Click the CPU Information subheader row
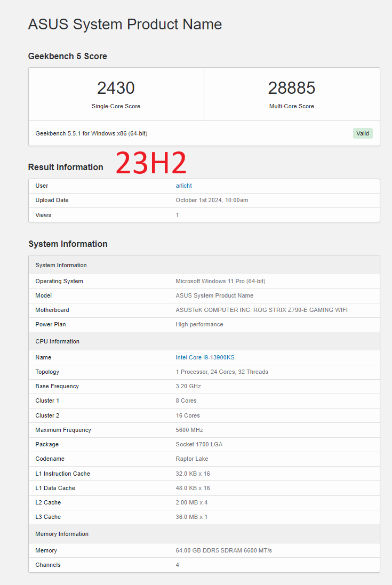The height and width of the screenshot is (585, 392). coord(204,341)
